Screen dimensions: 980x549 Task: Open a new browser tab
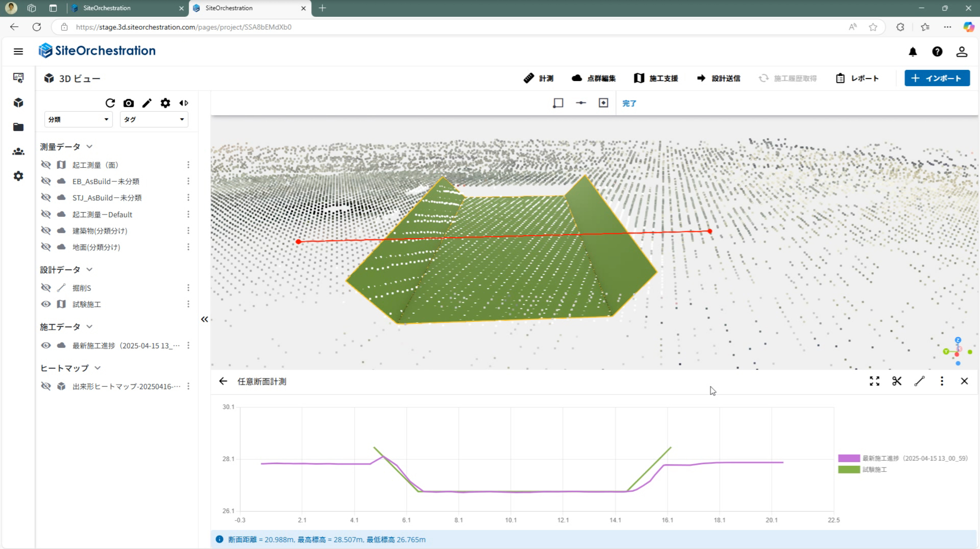[322, 8]
